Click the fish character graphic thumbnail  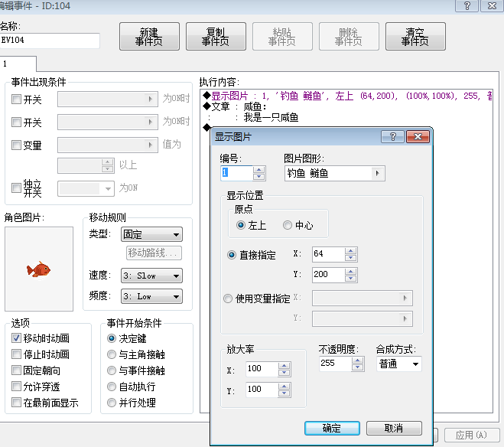click(x=39, y=269)
